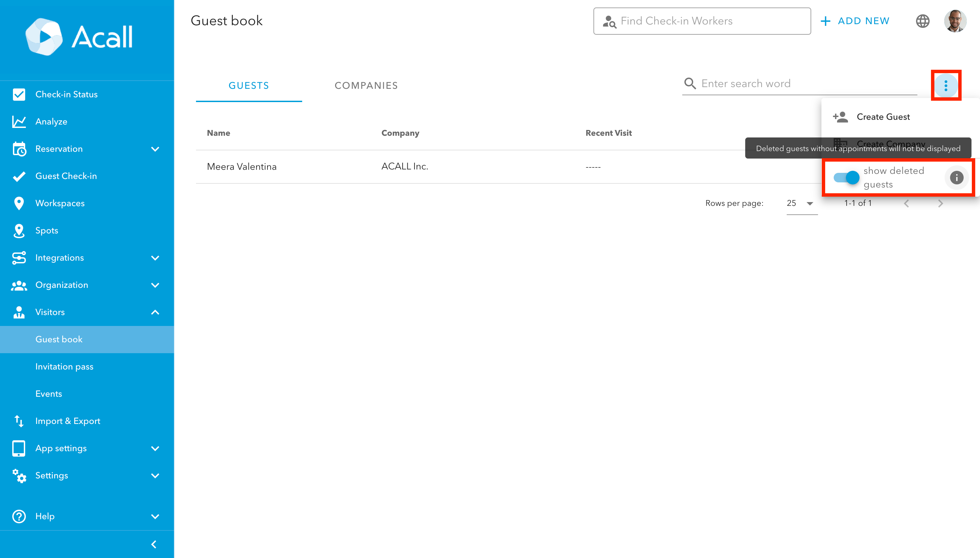Expand the Help menu chevron
Viewport: 980px width, 558px height.
pos(155,516)
